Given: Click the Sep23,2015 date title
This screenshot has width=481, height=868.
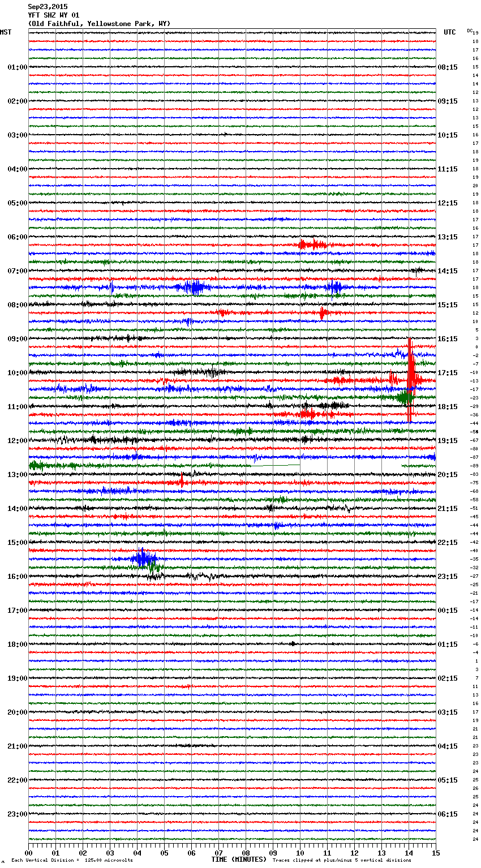Looking at the screenshot, I should pos(48,7).
